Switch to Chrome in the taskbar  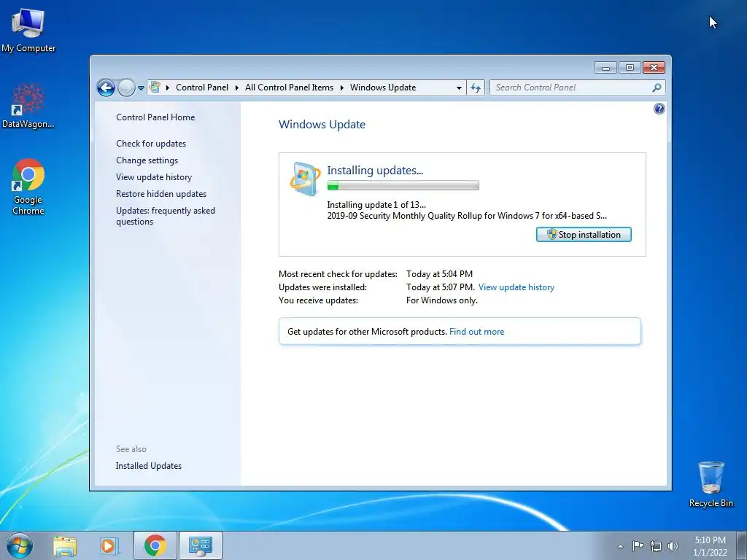coord(155,545)
